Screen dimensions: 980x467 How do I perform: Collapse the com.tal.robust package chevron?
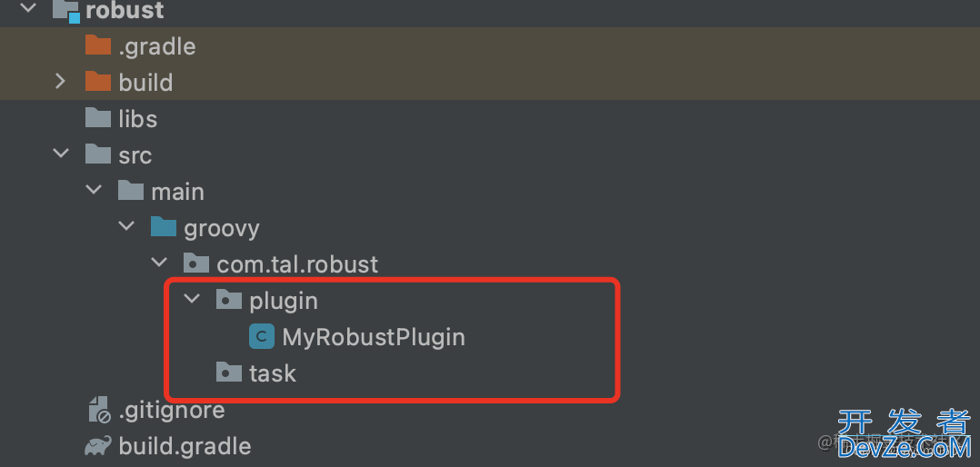(159, 263)
